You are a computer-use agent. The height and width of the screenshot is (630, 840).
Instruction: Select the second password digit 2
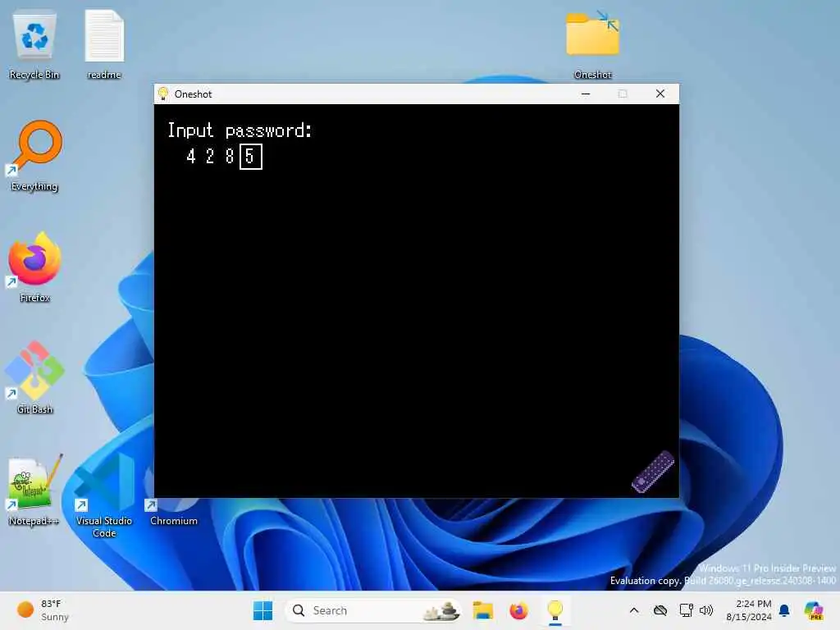210,157
